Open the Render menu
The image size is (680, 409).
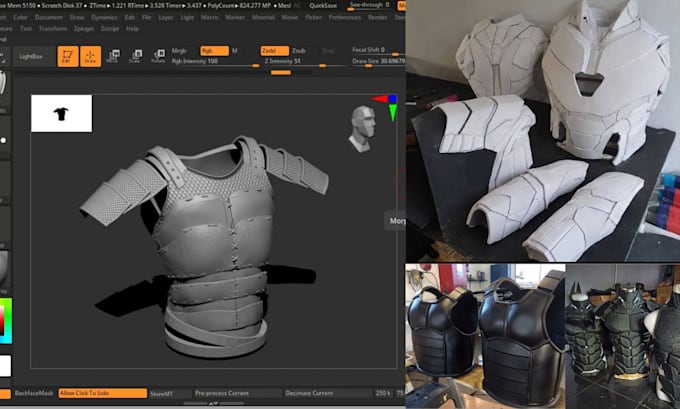[x=377, y=17]
